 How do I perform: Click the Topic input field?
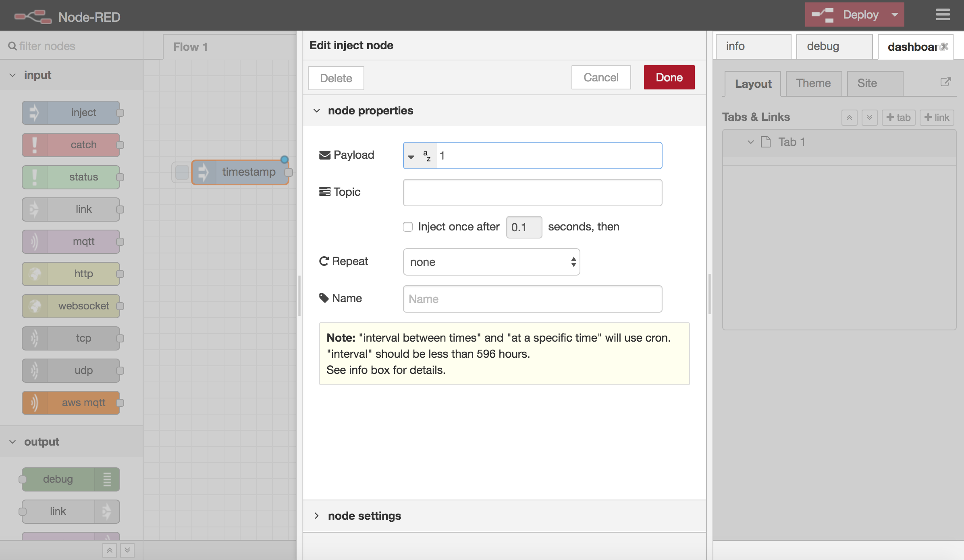point(532,193)
